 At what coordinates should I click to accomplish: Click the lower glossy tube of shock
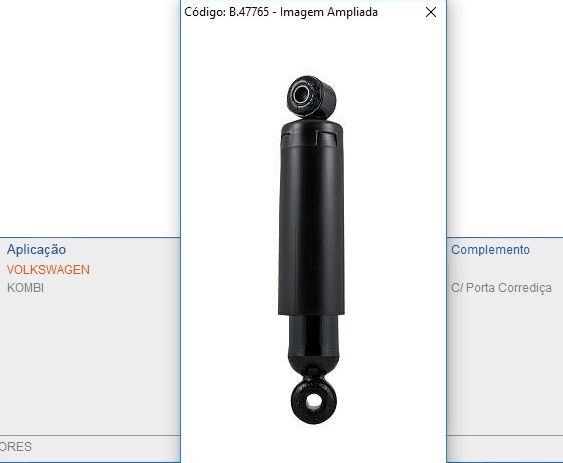pos(313,338)
